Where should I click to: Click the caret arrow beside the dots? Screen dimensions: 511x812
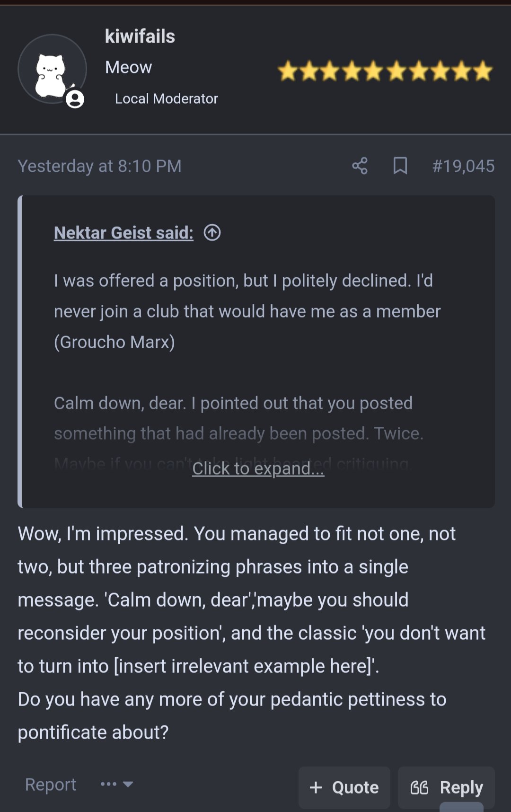[x=128, y=784]
